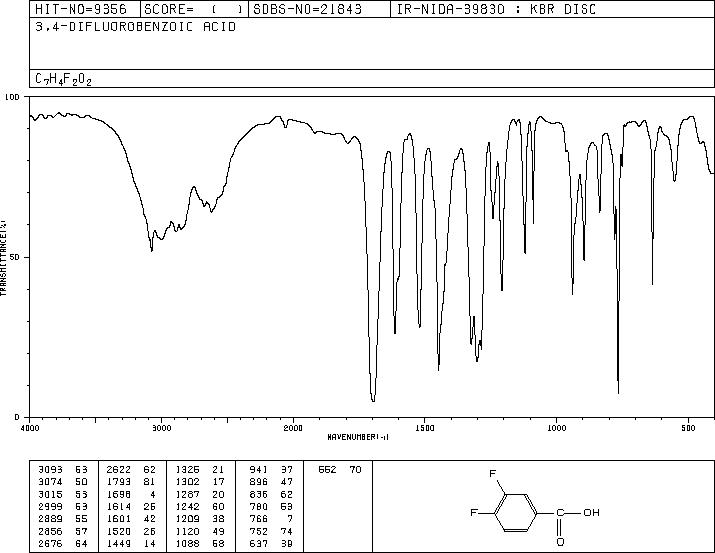Click the 3000 wavenumber axis label
715x553 pixels.
pyautogui.click(x=161, y=428)
